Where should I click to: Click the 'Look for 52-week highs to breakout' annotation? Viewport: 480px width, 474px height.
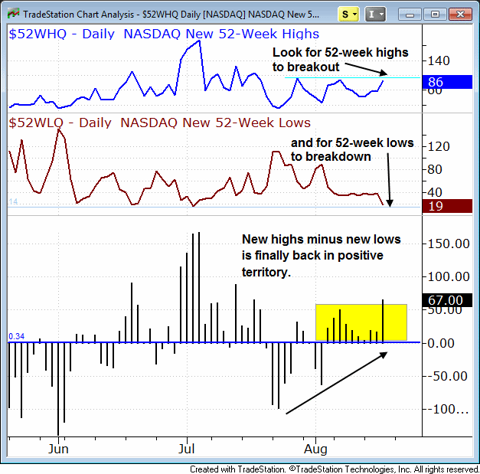click(340, 60)
